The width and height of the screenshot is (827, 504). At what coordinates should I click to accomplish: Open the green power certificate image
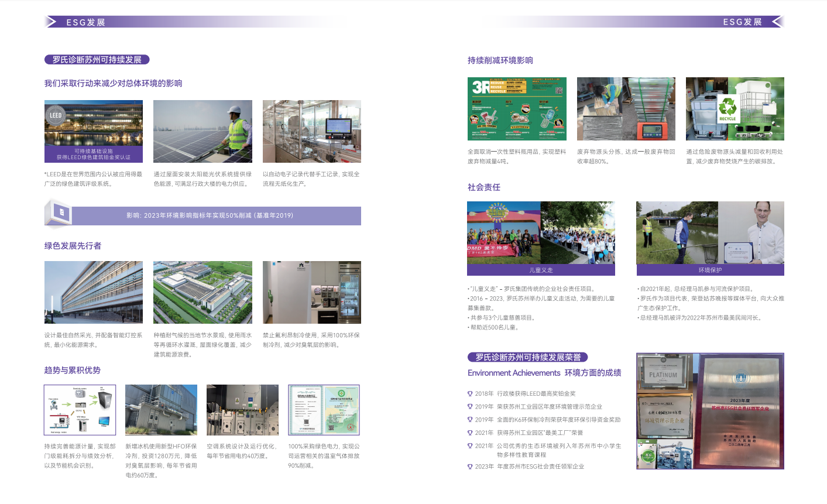324,410
